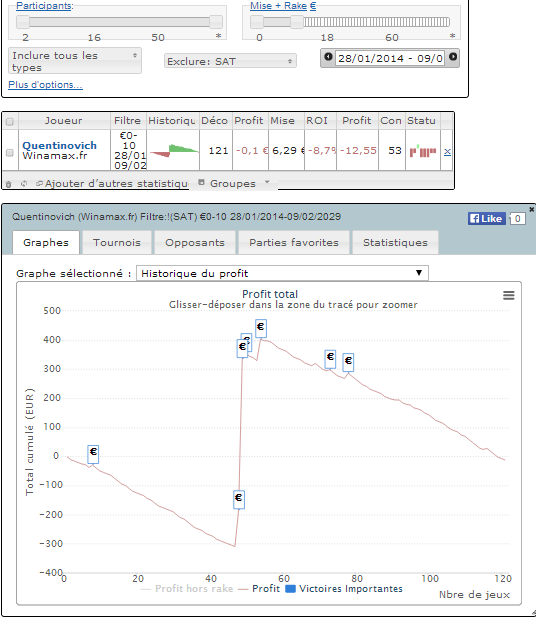Click the Mise + Rake slider right handle
This screenshot has height=623, width=536.
click(x=297, y=22)
